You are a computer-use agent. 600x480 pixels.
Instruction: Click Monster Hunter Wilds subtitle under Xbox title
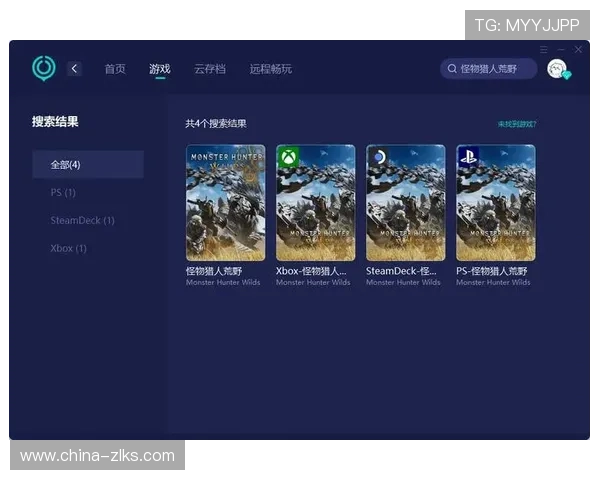click(x=313, y=282)
